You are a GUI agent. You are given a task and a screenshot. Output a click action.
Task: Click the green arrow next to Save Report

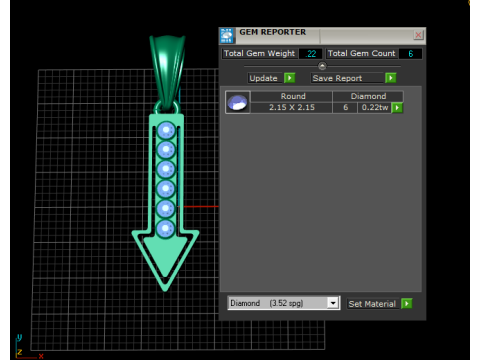pyautogui.click(x=390, y=78)
